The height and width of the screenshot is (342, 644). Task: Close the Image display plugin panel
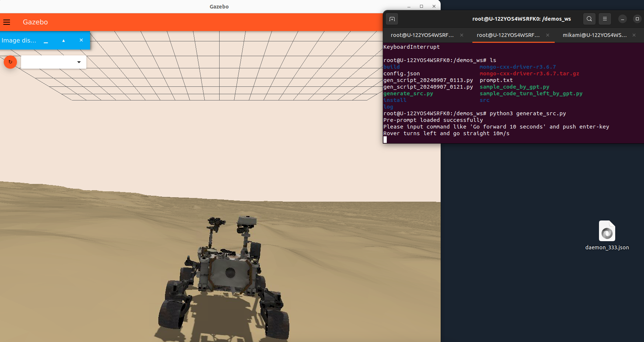pyautogui.click(x=81, y=40)
